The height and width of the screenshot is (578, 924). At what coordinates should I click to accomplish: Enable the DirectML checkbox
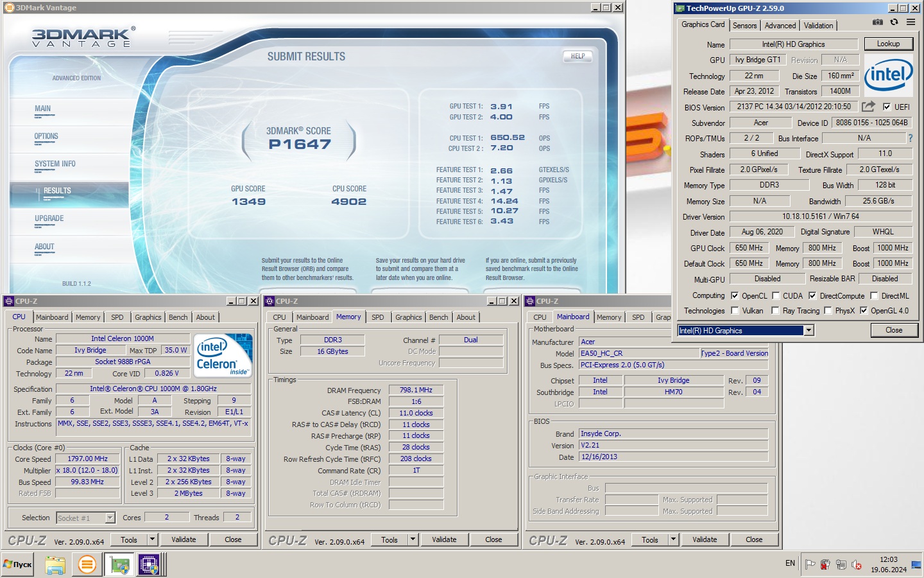874,296
